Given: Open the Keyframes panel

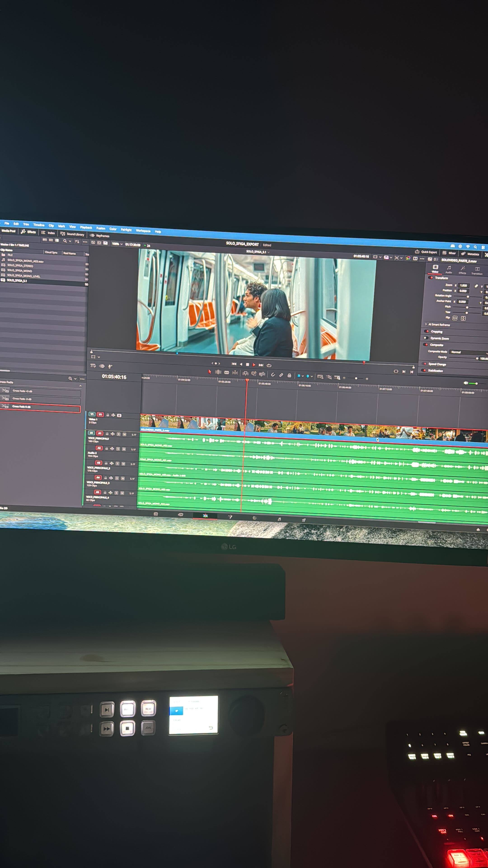Looking at the screenshot, I should [x=100, y=236].
